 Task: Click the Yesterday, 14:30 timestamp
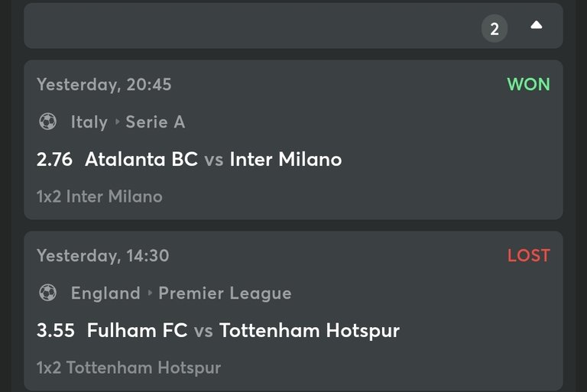point(103,256)
